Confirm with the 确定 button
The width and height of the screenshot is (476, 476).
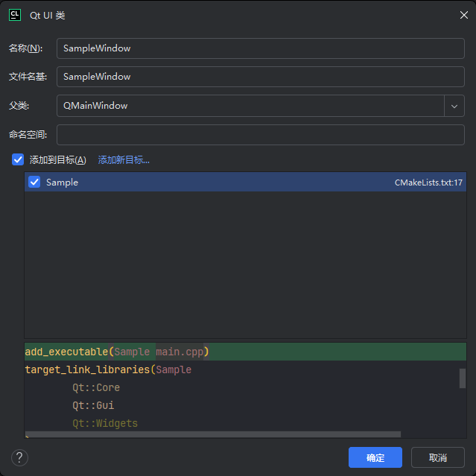[375, 457]
